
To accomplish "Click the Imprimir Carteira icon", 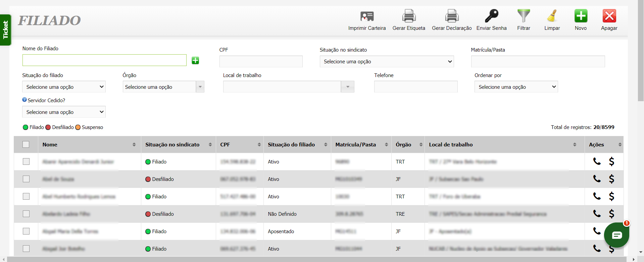I will (367, 16).
